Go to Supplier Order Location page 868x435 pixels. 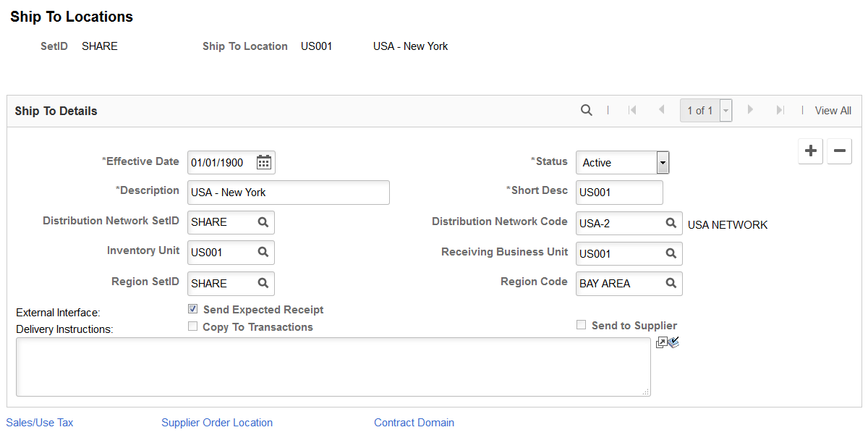pos(217,423)
